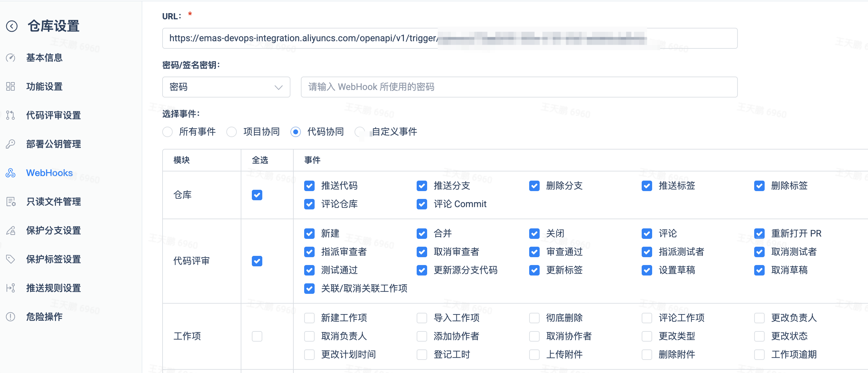This screenshot has width=868, height=373.
Task: Uncheck the 删除分支 event
Action: [x=534, y=186]
